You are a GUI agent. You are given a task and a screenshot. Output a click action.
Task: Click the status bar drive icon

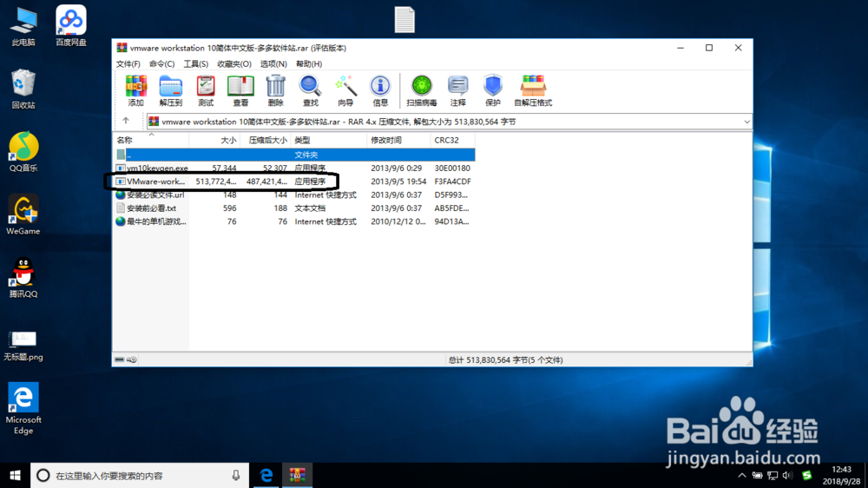[120, 359]
